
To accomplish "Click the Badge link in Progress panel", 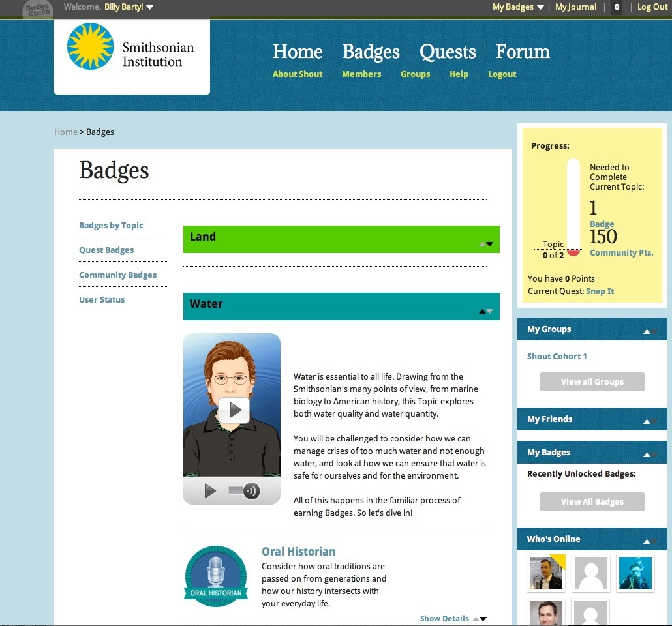I will (x=602, y=224).
